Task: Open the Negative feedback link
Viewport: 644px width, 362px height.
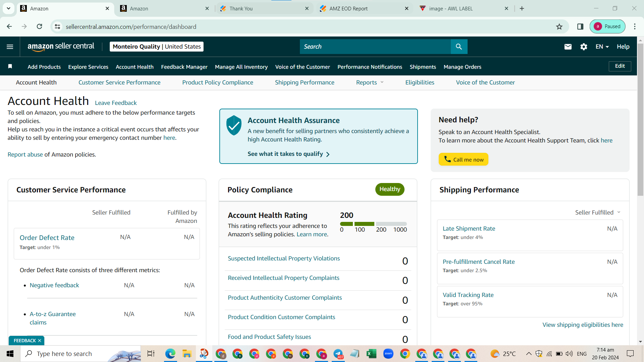Action: point(54,285)
